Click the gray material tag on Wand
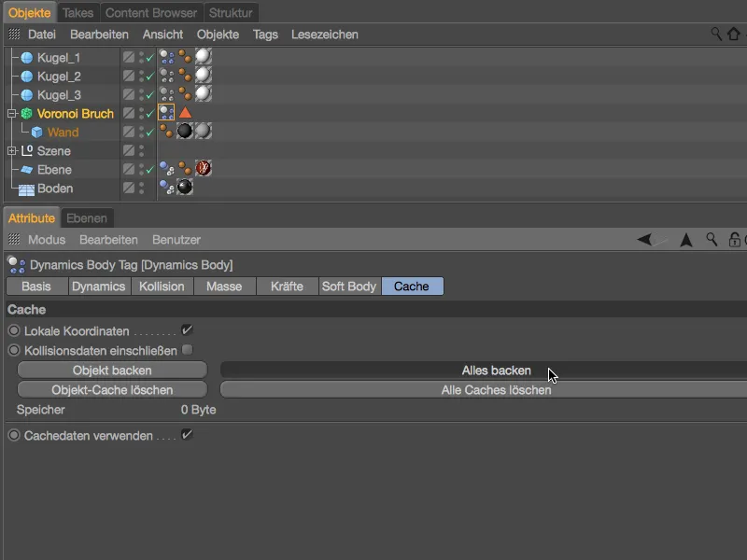Viewport: 747px width, 560px height. (x=203, y=131)
